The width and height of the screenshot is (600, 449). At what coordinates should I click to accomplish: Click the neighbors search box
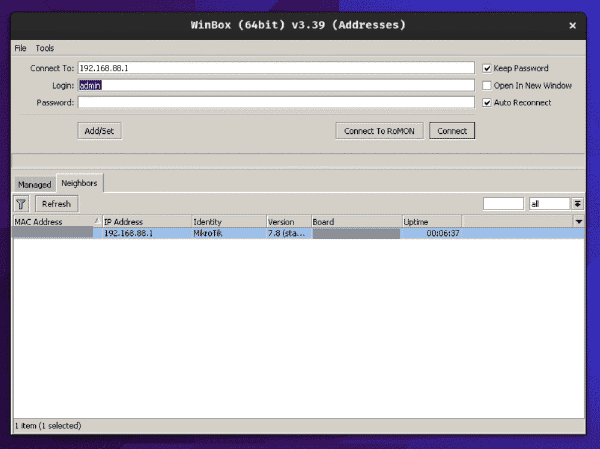(503, 204)
